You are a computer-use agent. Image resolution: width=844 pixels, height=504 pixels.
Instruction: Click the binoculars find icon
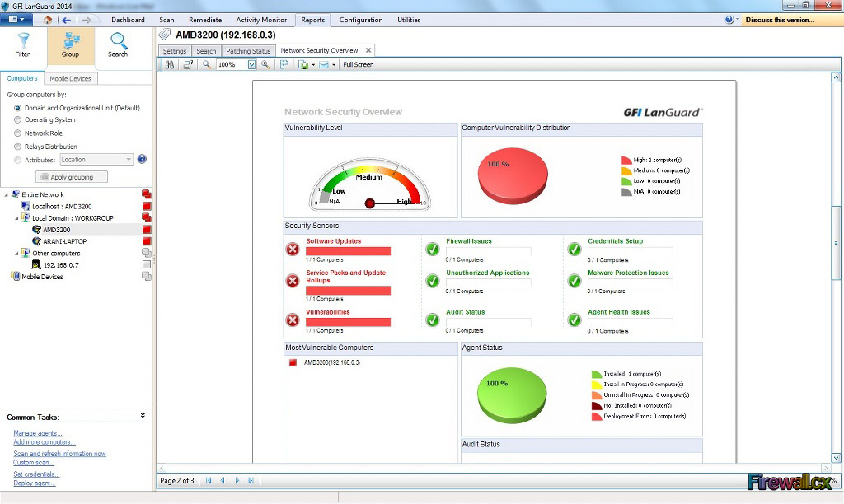point(170,64)
